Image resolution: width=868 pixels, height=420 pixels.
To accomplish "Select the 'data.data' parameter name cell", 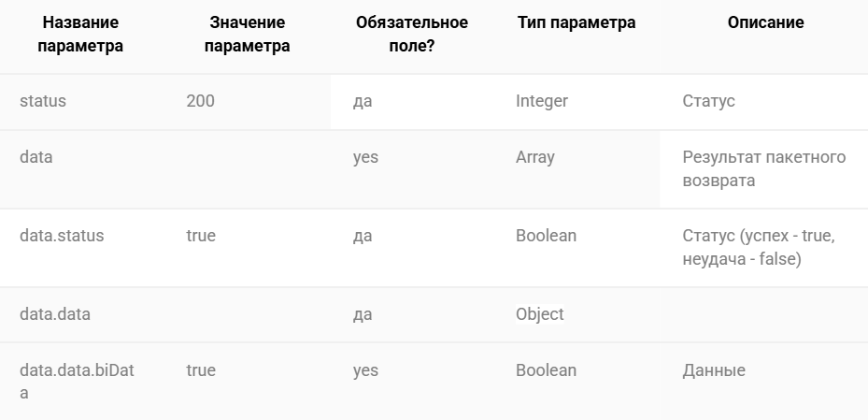I will (x=55, y=314).
